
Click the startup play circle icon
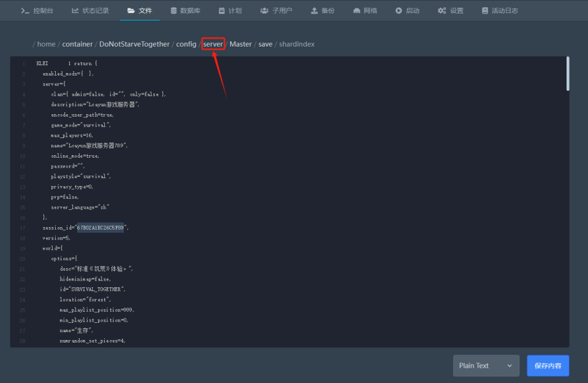click(399, 11)
